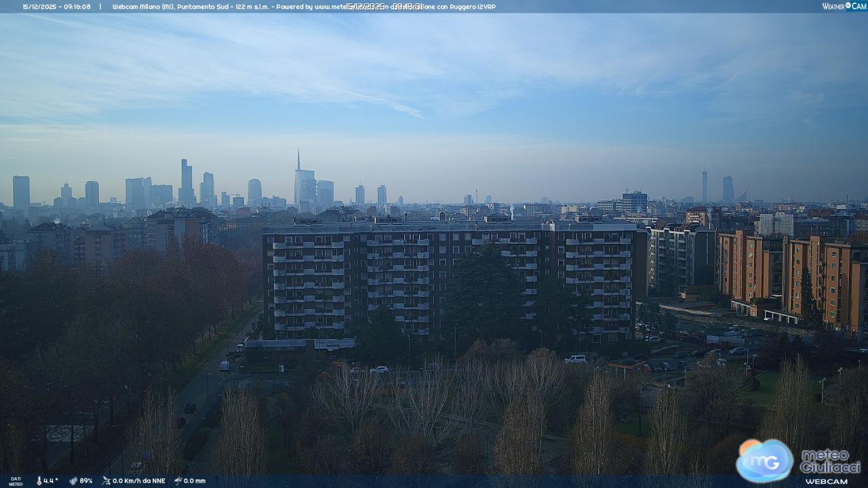
Task: Click the humidity droplet icon
Action: click(73, 481)
